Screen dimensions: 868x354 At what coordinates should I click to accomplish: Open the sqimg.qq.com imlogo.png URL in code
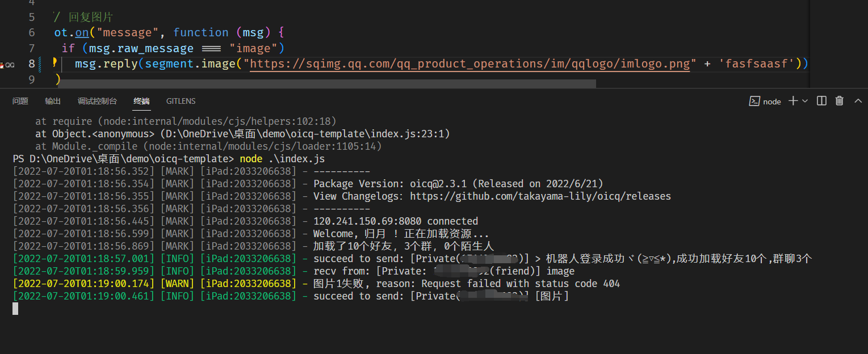tap(469, 64)
